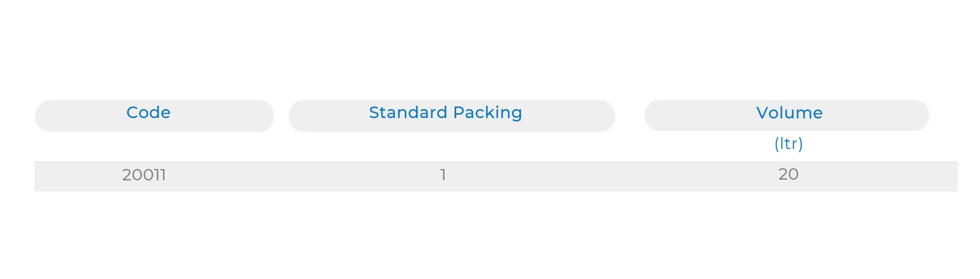This screenshot has width=980, height=279.
Task: Select product code 20011
Action: click(x=144, y=175)
